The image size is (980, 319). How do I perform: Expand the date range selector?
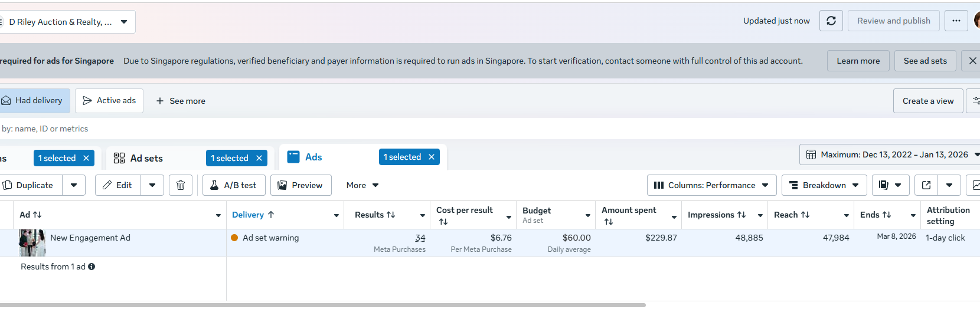(x=890, y=154)
